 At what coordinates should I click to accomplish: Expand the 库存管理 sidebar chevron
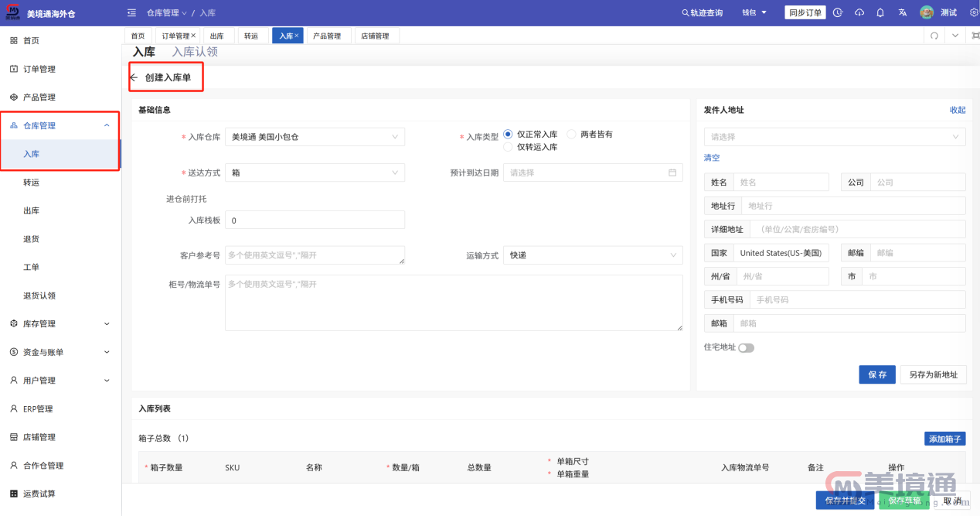tap(107, 323)
